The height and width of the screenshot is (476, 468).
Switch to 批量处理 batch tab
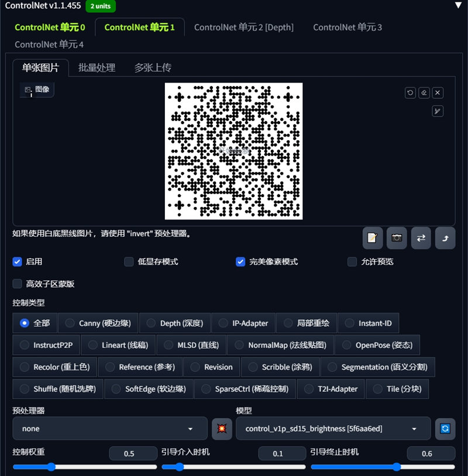pyautogui.click(x=97, y=67)
